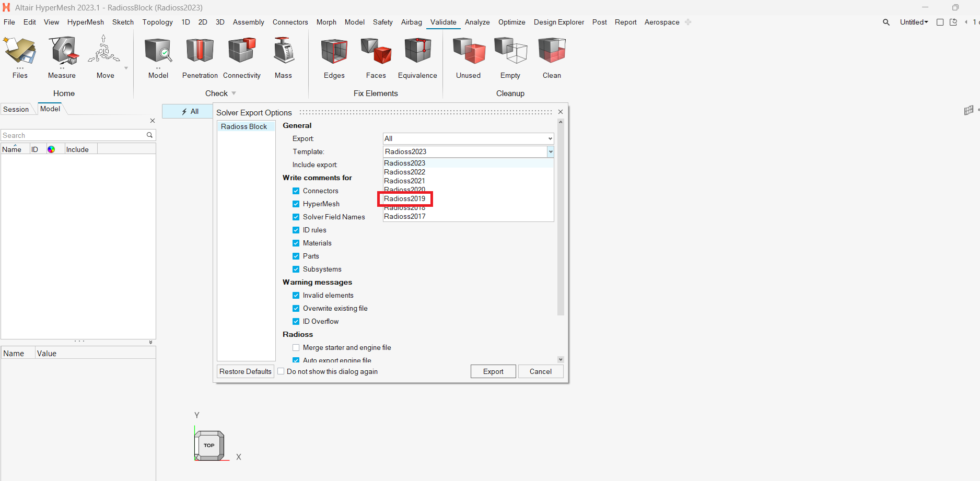Uncheck the Materials checkbox
The height and width of the screenshot is (481, 980).
click(296, 243)
